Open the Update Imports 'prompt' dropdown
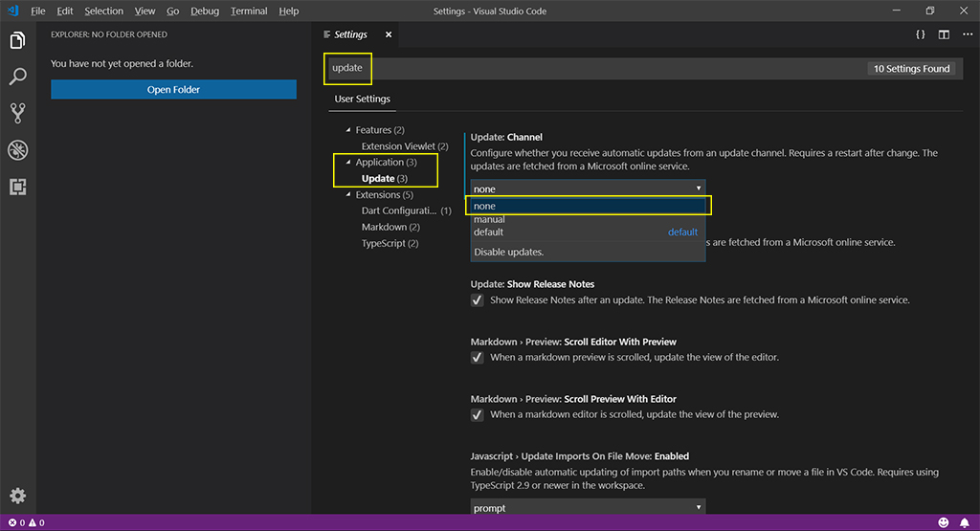Screen dimensions: 980x531 coord(588,507)
